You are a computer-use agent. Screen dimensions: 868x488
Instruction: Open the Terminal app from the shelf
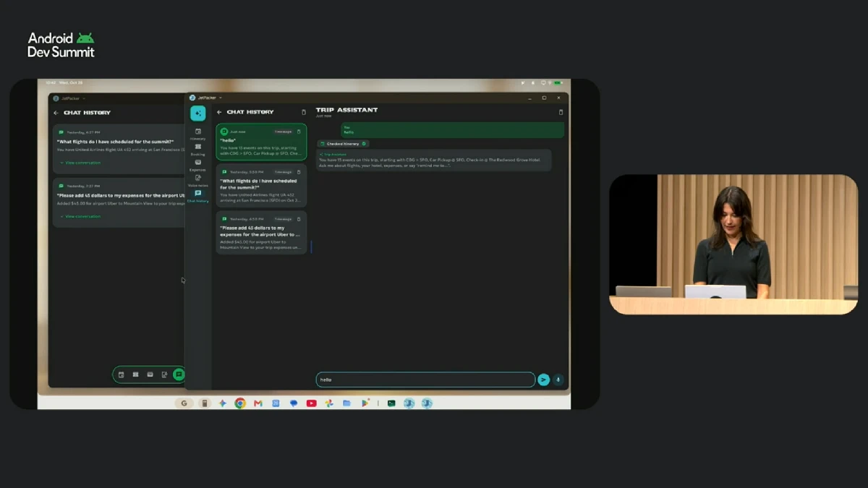pyautogui.click(x=391, y=403)
